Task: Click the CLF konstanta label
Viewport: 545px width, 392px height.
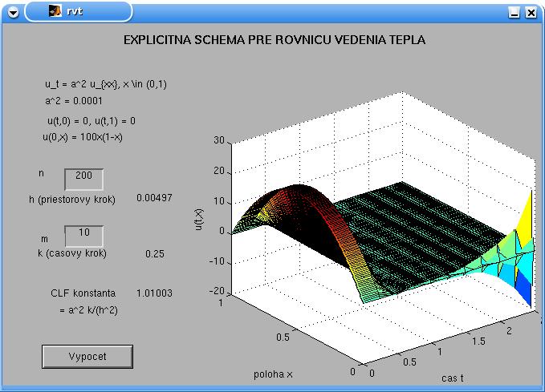Action: point(83,293)
